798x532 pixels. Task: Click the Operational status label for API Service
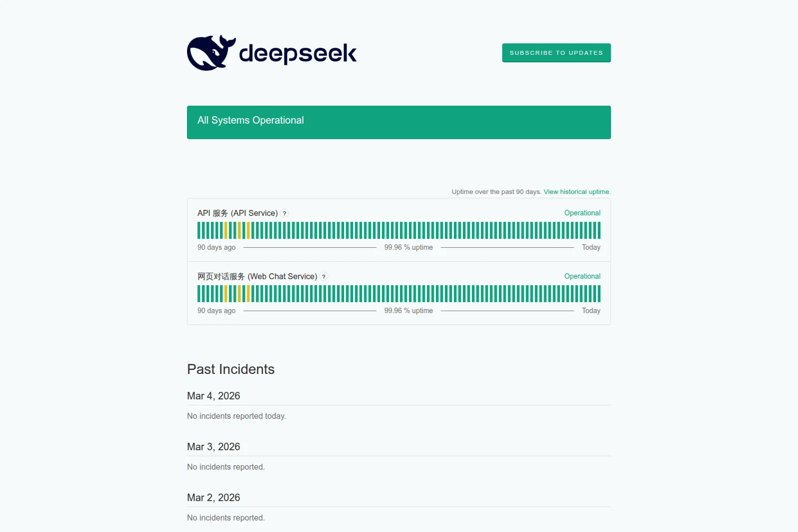pyautogui.click(x=582, y=213)
